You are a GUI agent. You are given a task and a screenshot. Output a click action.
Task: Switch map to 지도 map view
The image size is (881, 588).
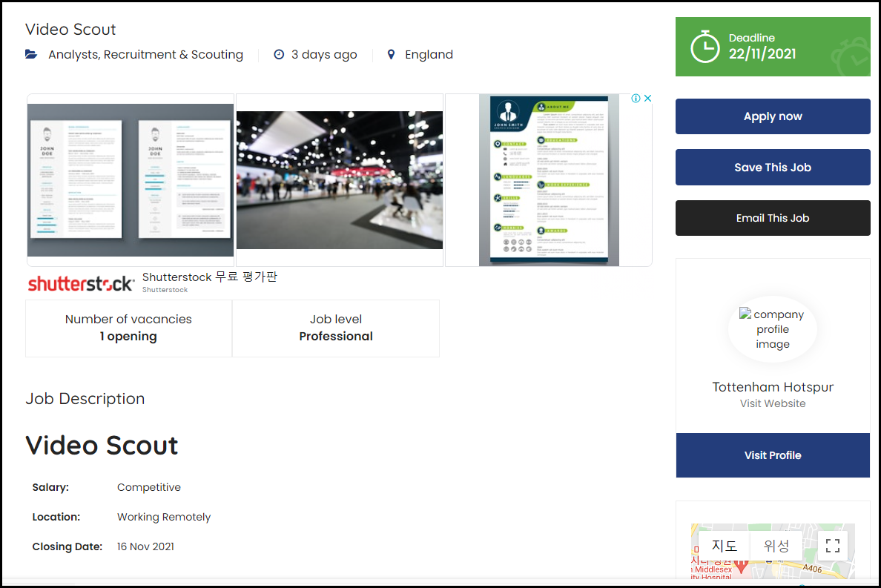click(x=725, y=546)
